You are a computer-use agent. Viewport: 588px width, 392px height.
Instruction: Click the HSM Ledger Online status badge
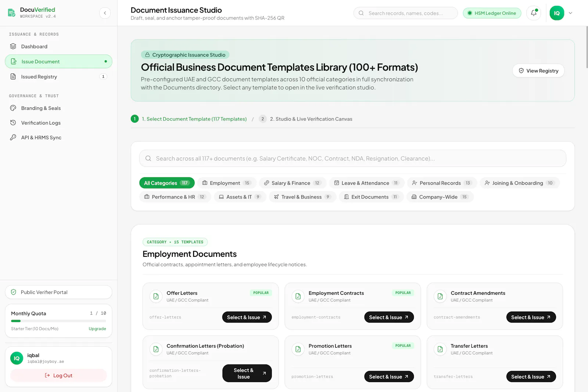coord(492,13)
